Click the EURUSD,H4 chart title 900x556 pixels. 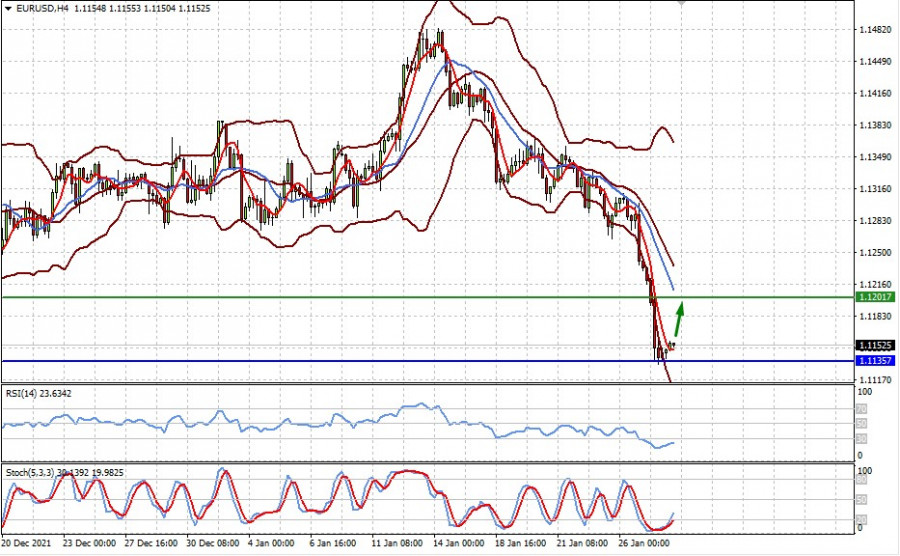pos(43,7)
